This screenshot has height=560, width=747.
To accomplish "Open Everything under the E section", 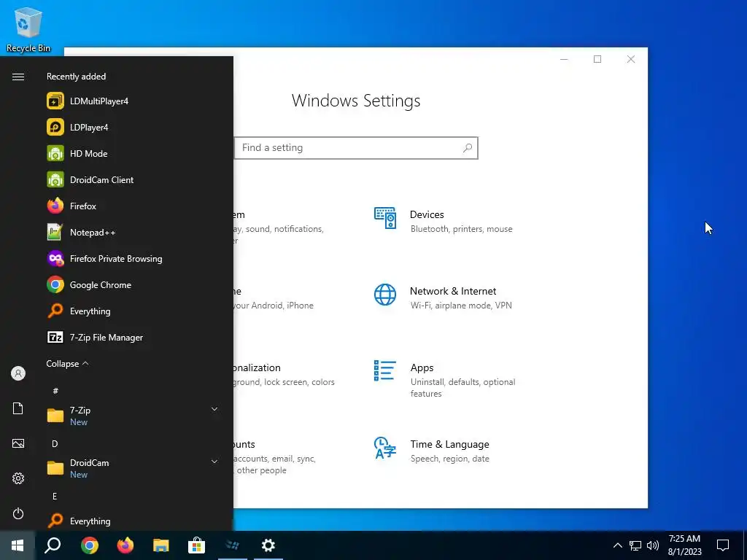I will [131, 521].
